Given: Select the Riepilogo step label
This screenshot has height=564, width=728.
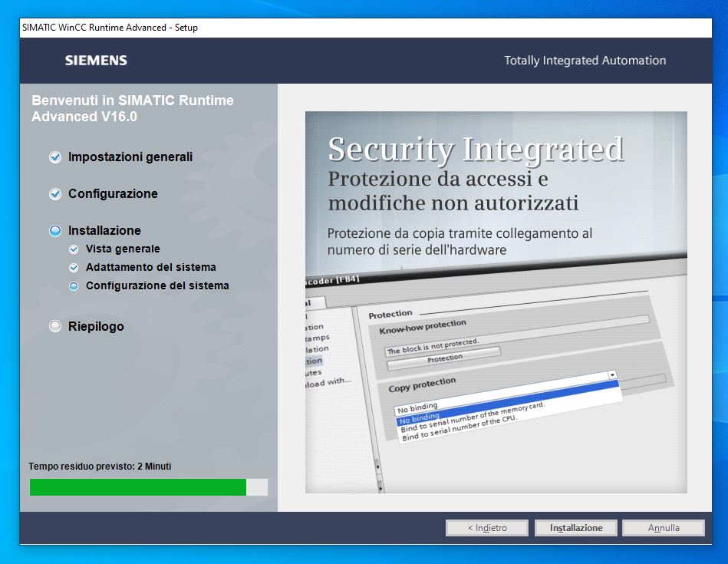Looking at the screenshot, I should coord(96,326).
